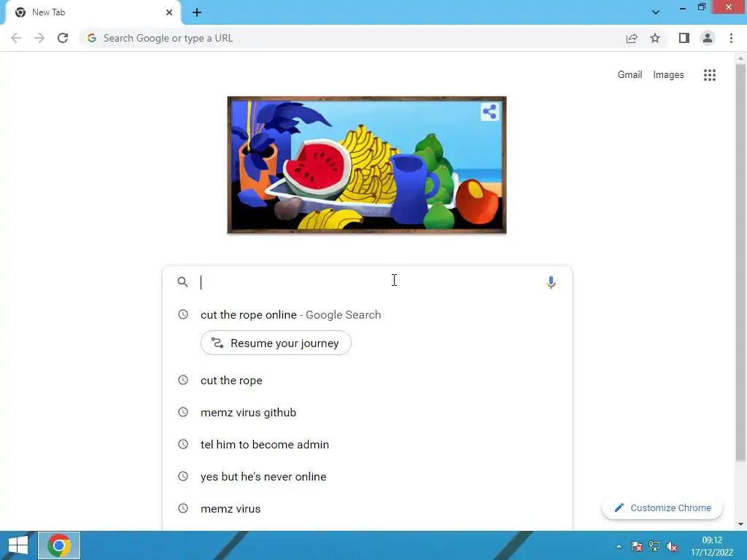Viewport: 747px width, 560px height.
Task: Click into the Google search box
Action: [x=367, y=282]
